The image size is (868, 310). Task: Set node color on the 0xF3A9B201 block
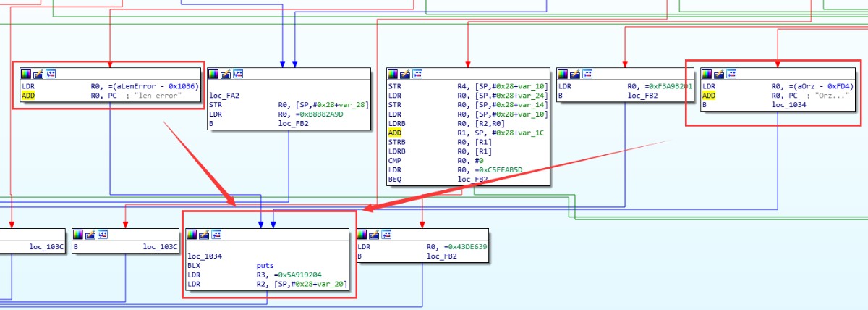point(563,74)
